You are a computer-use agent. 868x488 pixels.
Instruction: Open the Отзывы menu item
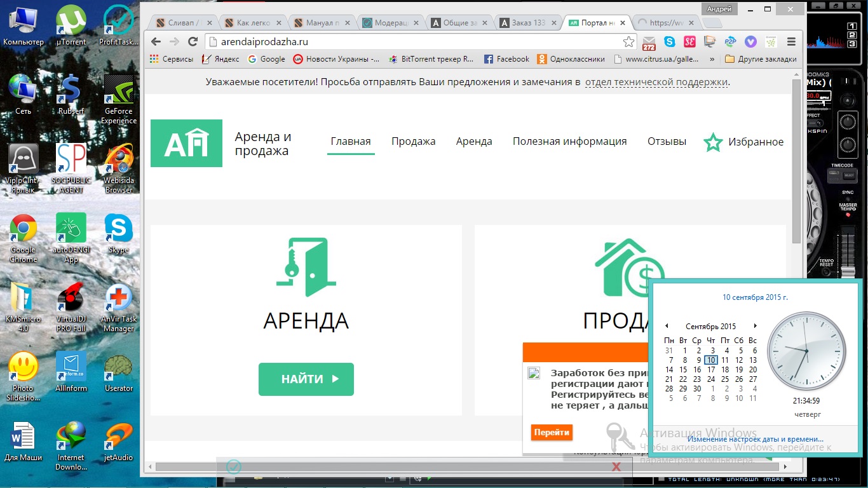(667, 142)
